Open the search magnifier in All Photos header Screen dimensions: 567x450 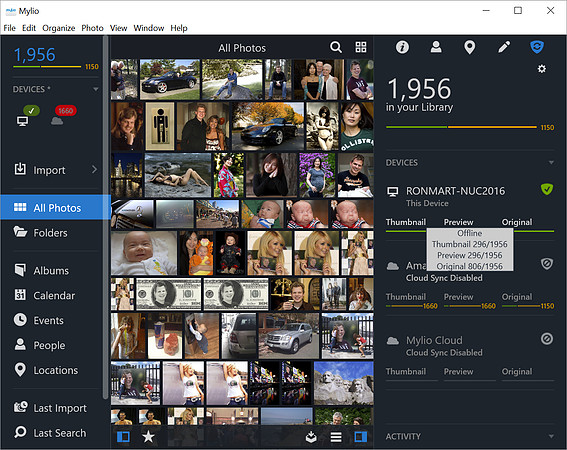pos(336,47)
